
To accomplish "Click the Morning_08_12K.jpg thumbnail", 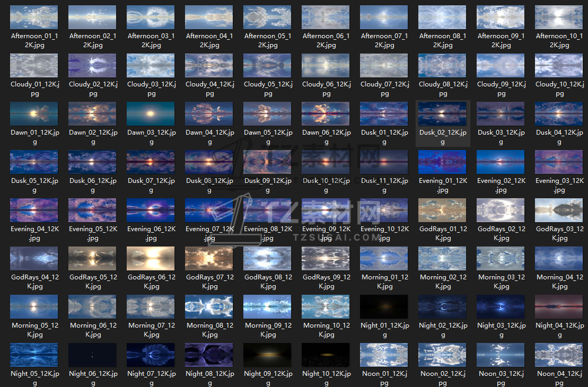I will tap(209, 307).
